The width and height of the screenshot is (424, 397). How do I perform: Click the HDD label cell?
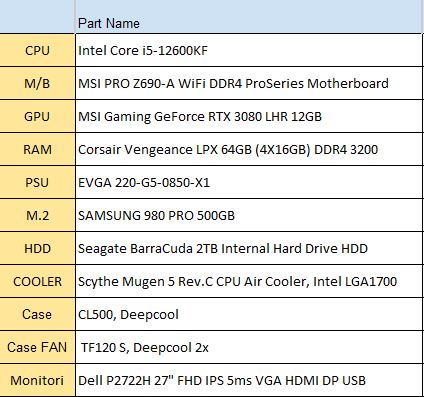pyautogui.click(x=37, y=248)
